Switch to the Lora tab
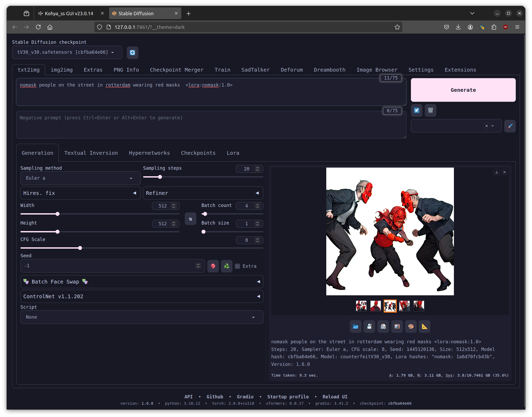The width and height of the screenshot is (532, 417). (233, 153)
